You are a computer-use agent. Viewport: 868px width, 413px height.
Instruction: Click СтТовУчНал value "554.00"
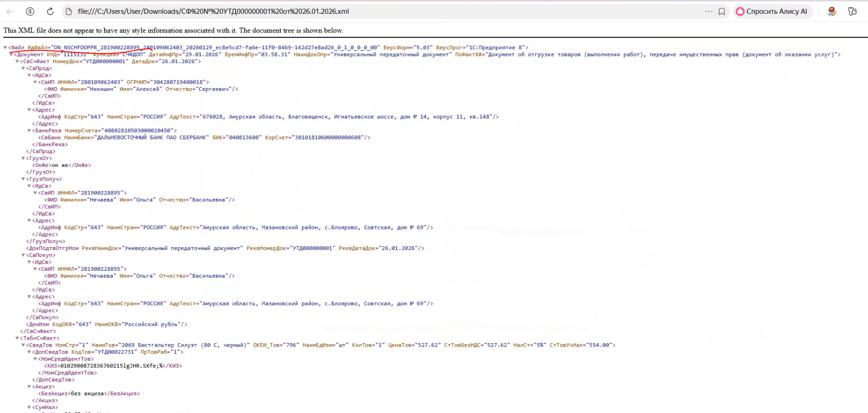point(599,345)
